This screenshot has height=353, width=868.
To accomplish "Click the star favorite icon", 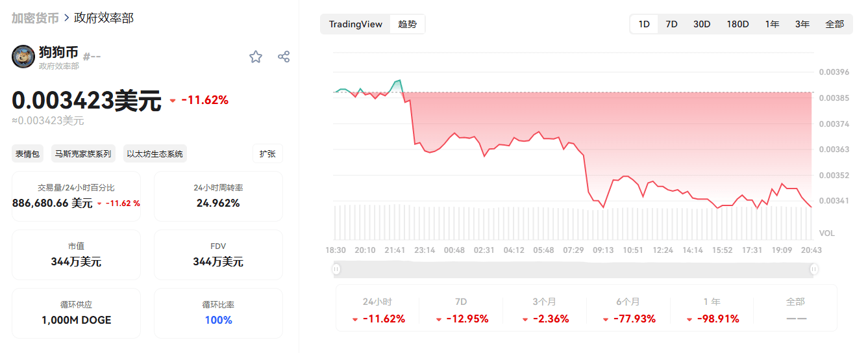I will [x=256, y=57].
